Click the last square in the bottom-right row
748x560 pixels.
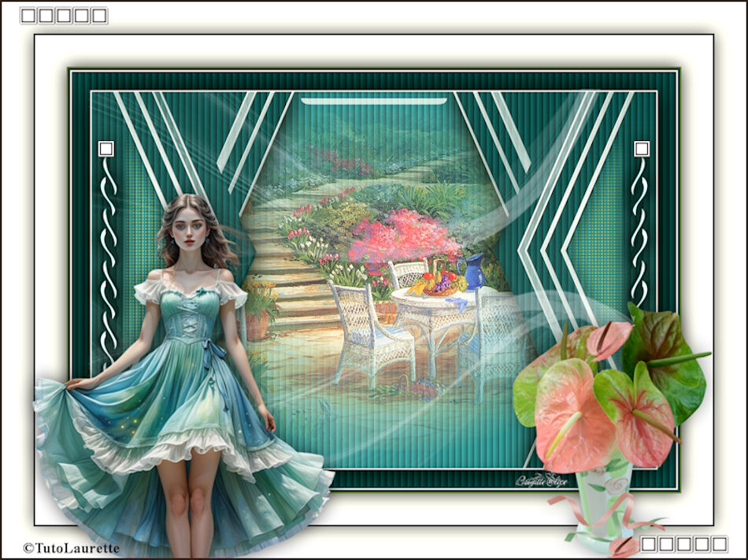pos(719,543)
